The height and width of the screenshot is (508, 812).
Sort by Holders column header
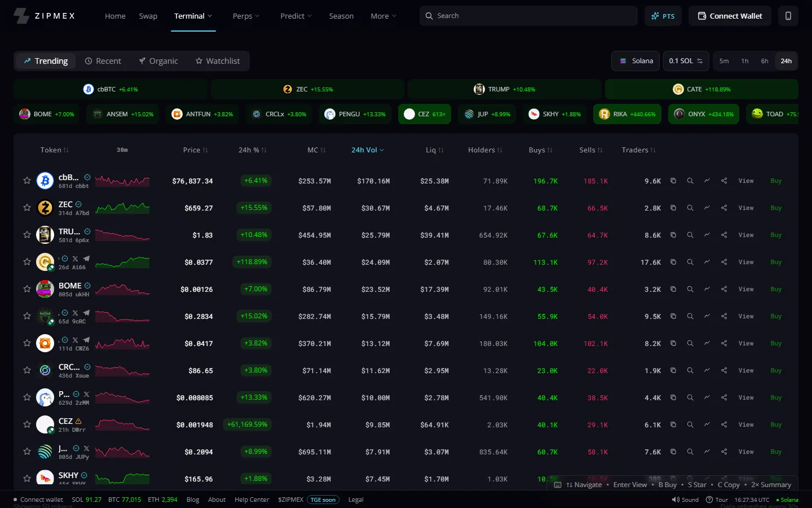tap(486, 150)
